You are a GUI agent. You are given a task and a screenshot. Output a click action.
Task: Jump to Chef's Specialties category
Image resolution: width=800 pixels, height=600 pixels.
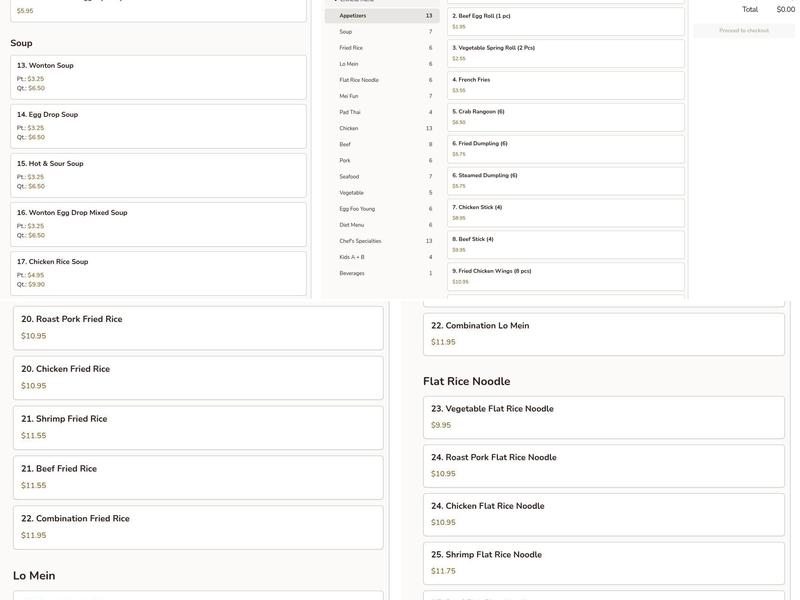click(x=382, y=241)
